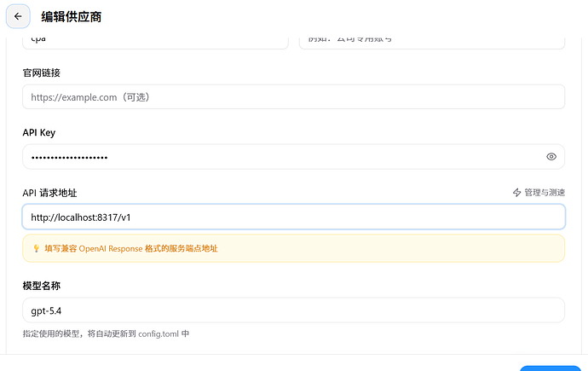Reveal the API Key with the eye icon

(x=551, y=157)
